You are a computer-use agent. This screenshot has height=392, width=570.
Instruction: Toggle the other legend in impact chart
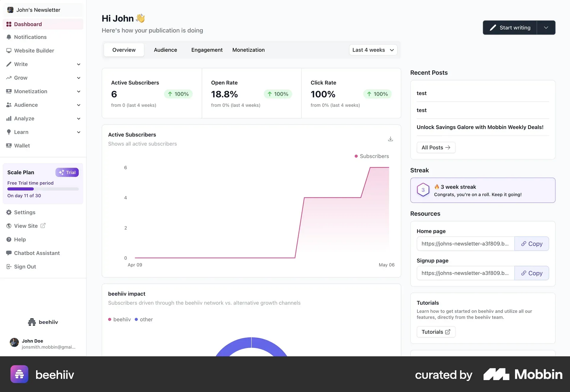tap(144, 319)
